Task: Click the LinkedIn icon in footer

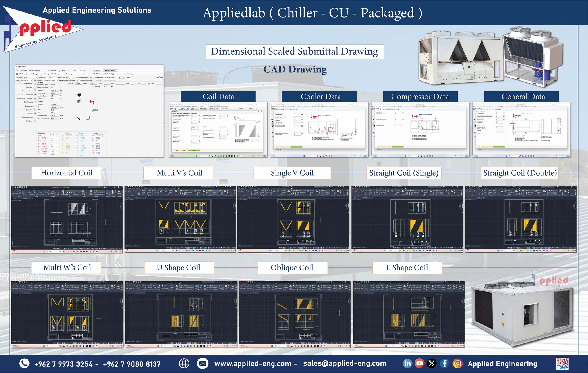Action: [408, 364]
